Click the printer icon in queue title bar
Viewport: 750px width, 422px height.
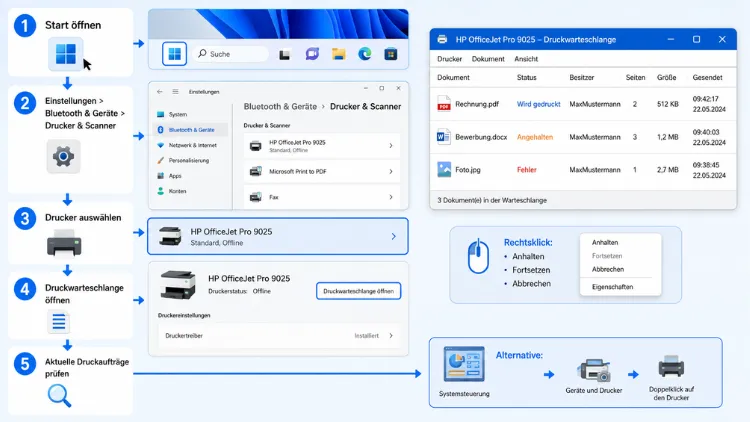click(442, 39)
